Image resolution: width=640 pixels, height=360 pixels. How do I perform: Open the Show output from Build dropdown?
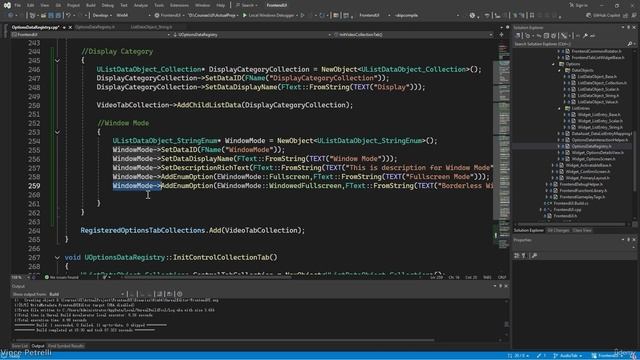[x=87, y=294]
